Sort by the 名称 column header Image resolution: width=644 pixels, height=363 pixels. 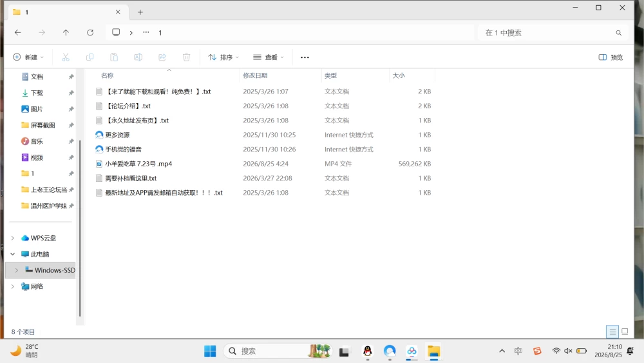(x=108, y=75)
